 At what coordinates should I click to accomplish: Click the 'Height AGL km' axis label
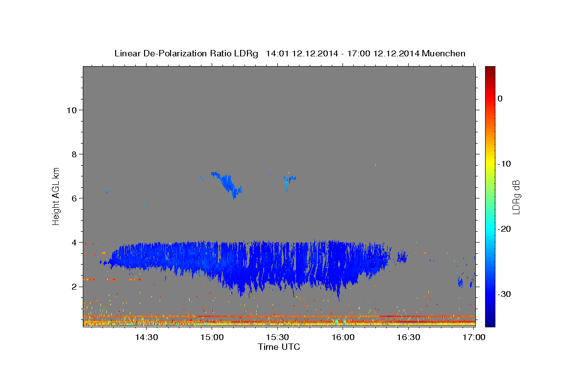pyautogui.click(x=56, y=196)
